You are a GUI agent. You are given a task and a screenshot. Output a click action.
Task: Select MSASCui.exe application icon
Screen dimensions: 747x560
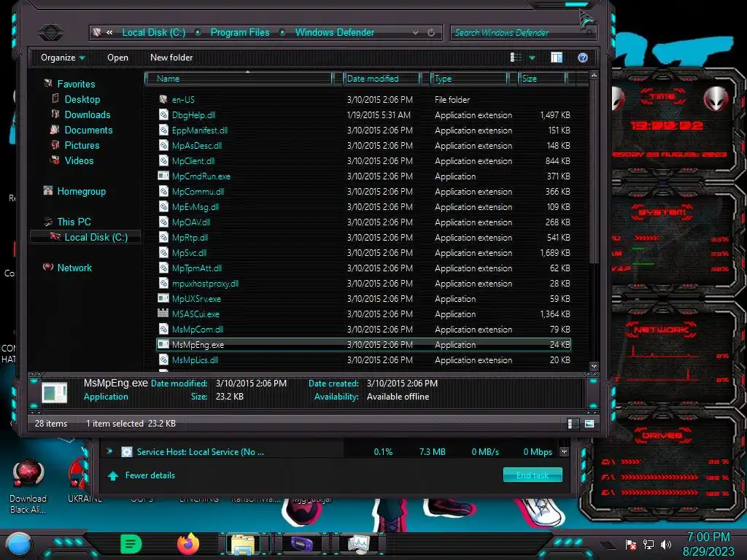[x=163, y=314]
